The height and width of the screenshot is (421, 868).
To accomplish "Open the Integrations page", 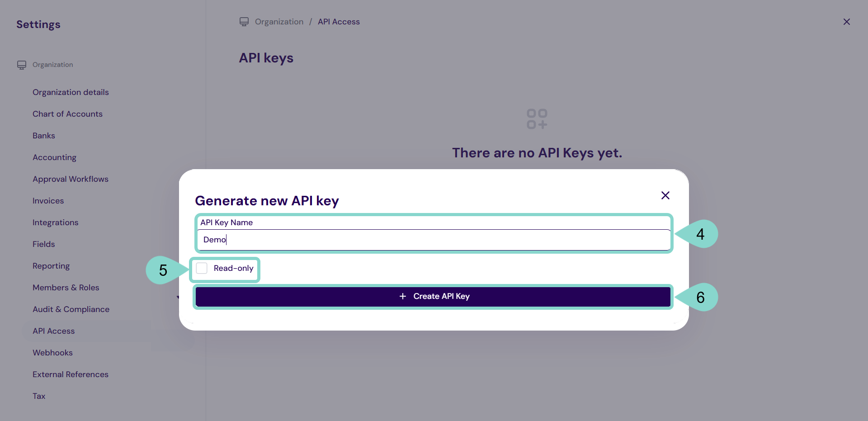I will 55,222.
